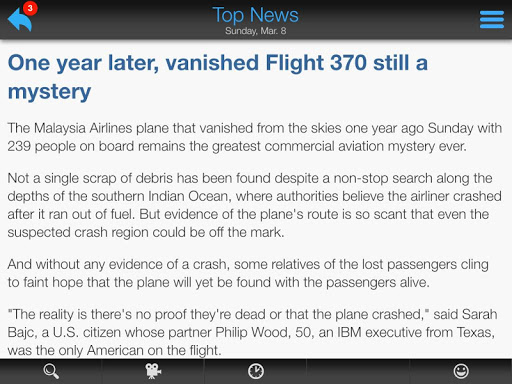Tap the Sunday, Mar. 8 date label
This screenshot has height=384, width=512.
[x=256, y=31]
